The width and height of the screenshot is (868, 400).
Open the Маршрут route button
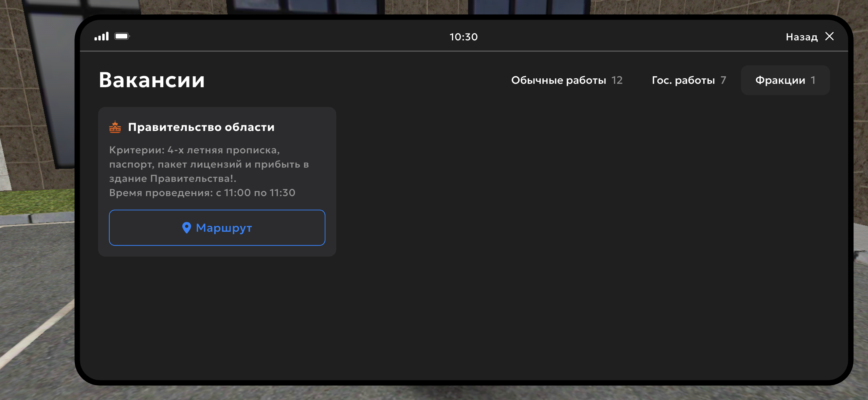(x=217, y=228)
